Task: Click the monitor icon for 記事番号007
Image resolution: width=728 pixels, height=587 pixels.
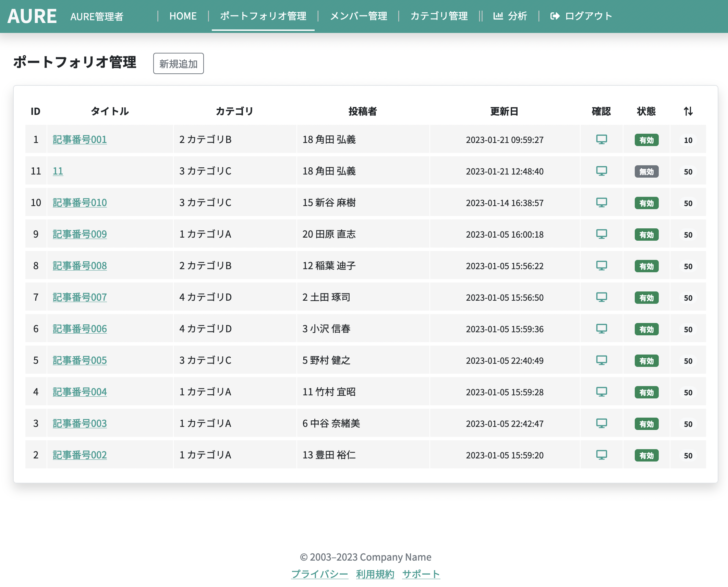Action: coord(602,297)
